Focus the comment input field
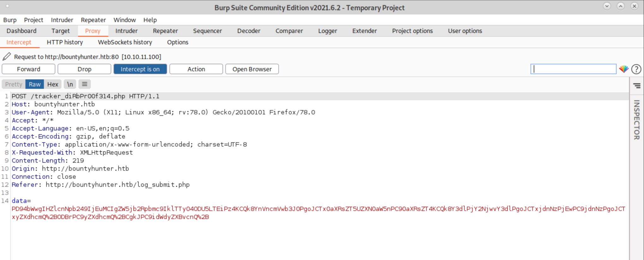 click(573, 69)
